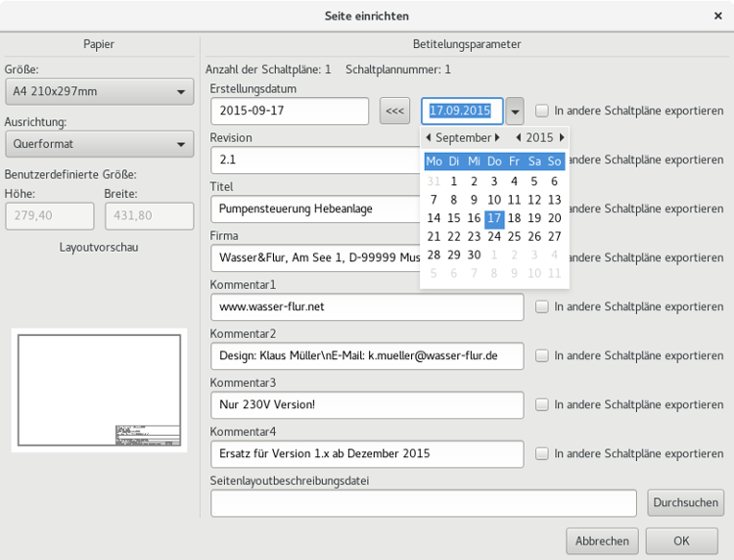
Task: Focus the Kommentar3 text field
Action: [367, 404]
